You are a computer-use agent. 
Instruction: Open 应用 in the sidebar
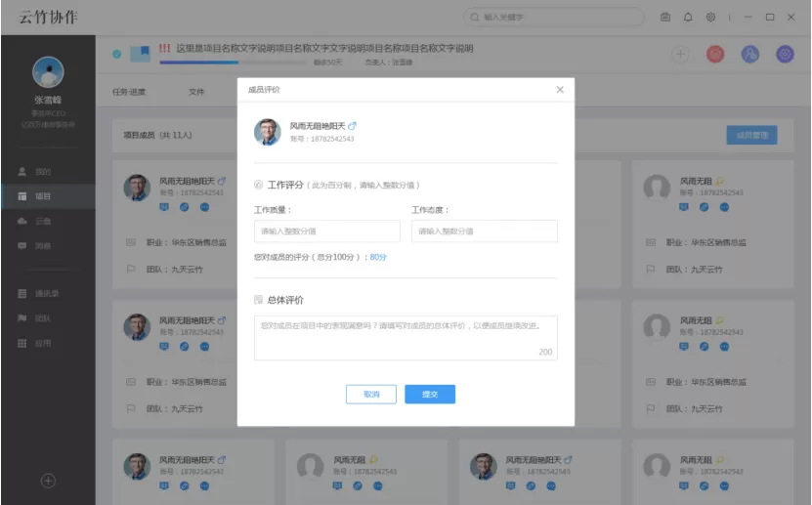(48, 343)
